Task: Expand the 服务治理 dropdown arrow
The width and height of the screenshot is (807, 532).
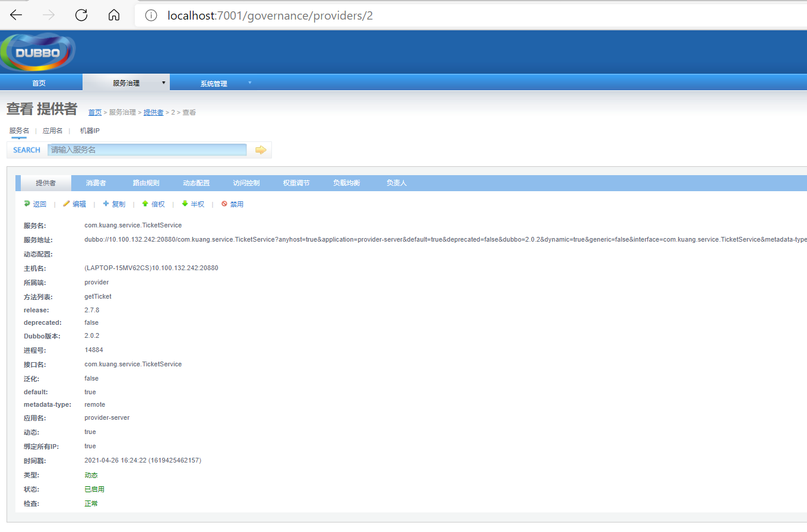Action: [x=163, y=83]
